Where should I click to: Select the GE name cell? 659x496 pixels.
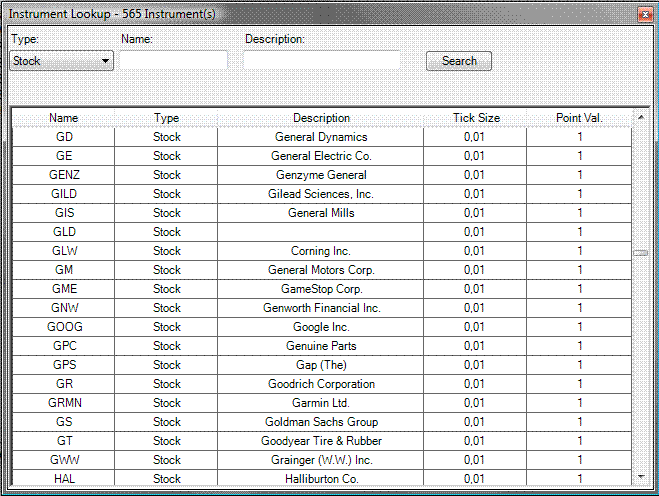tap(63, 156)
